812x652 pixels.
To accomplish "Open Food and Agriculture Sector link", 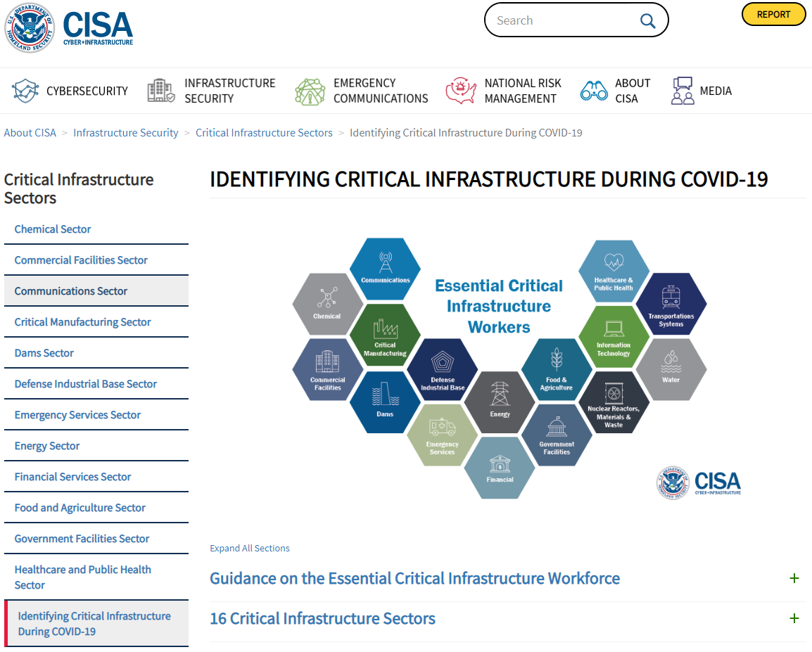I will tap(80, 508).
